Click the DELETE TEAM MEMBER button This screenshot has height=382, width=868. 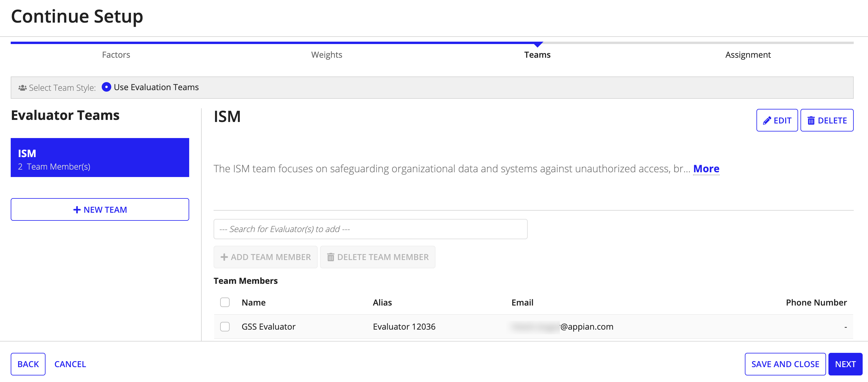pyautogui.click(x=377, y=257)
